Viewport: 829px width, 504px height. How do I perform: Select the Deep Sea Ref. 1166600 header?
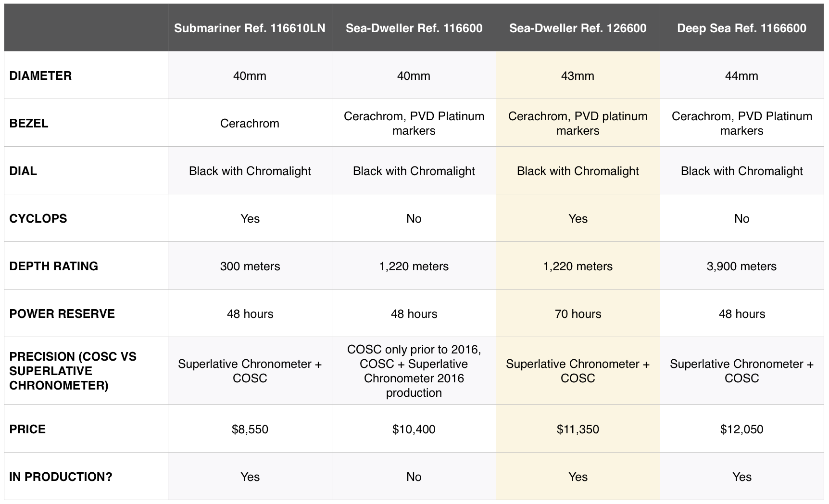coord(741,28)
